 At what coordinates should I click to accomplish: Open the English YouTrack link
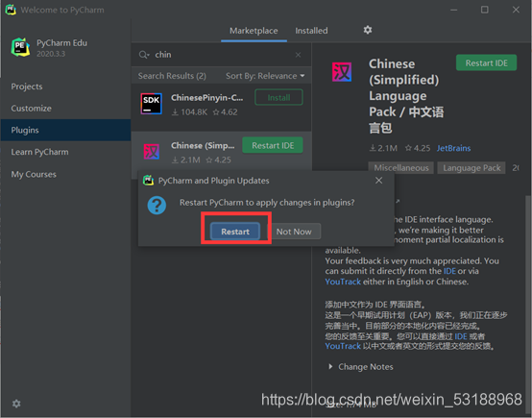[x=343, y=282]
